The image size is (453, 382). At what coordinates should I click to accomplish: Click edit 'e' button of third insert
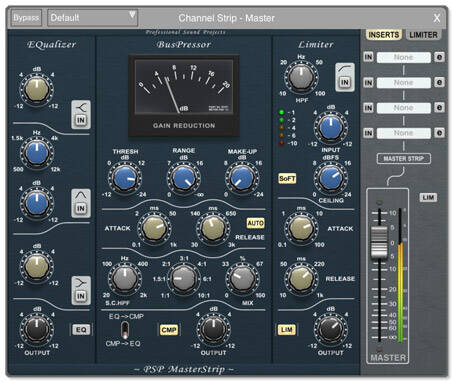tap(439, 108)
